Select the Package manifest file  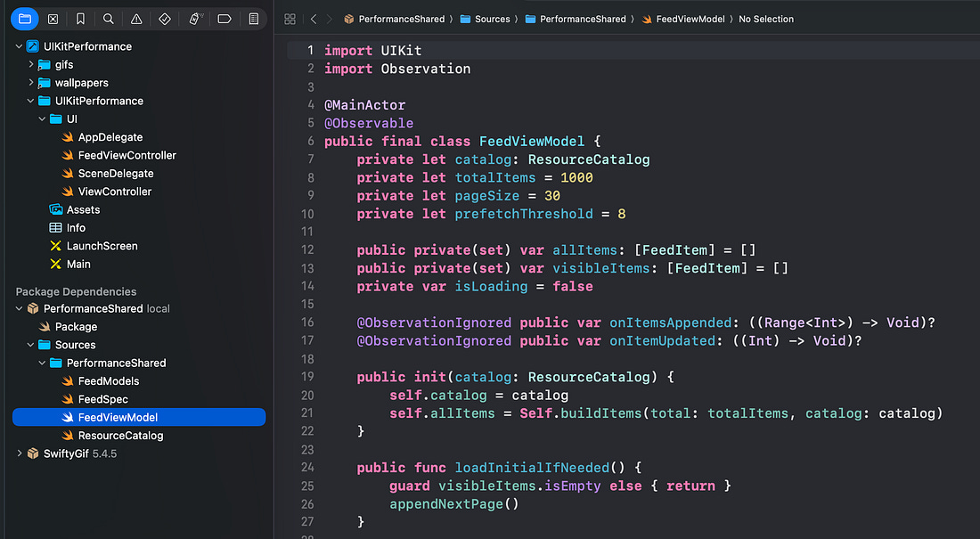point(76,326)
